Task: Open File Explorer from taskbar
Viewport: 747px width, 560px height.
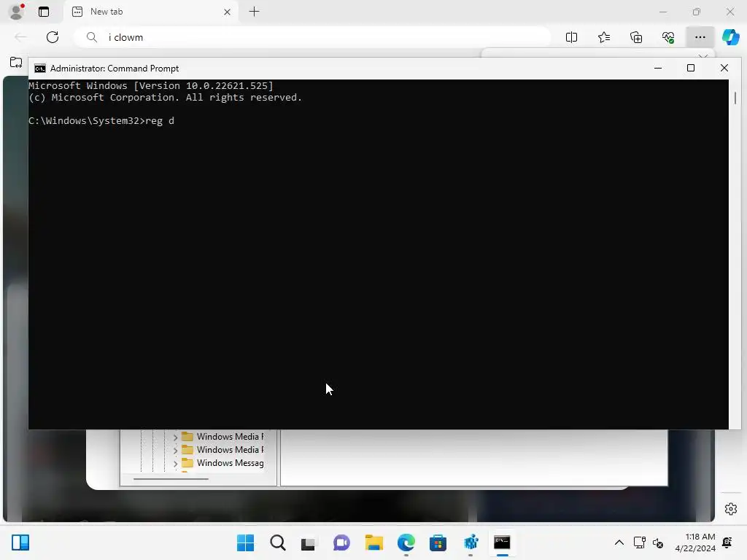Action: tap(373, 542)
